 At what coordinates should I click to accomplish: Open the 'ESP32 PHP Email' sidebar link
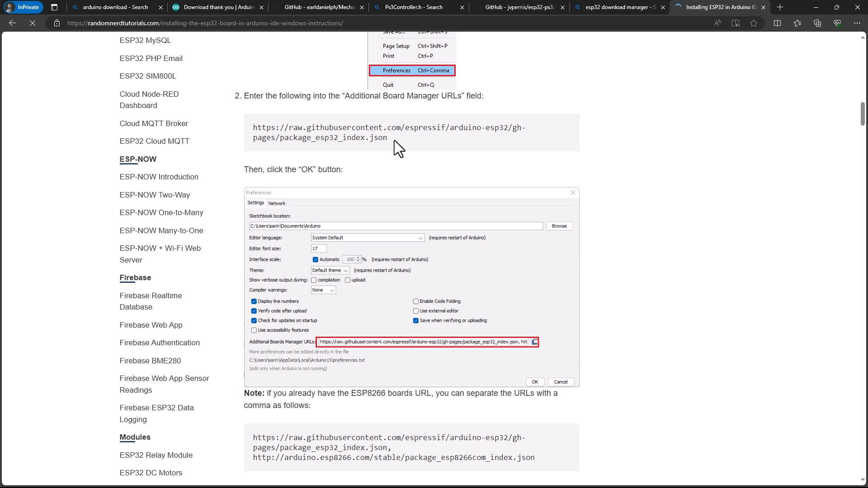(151, 58)
